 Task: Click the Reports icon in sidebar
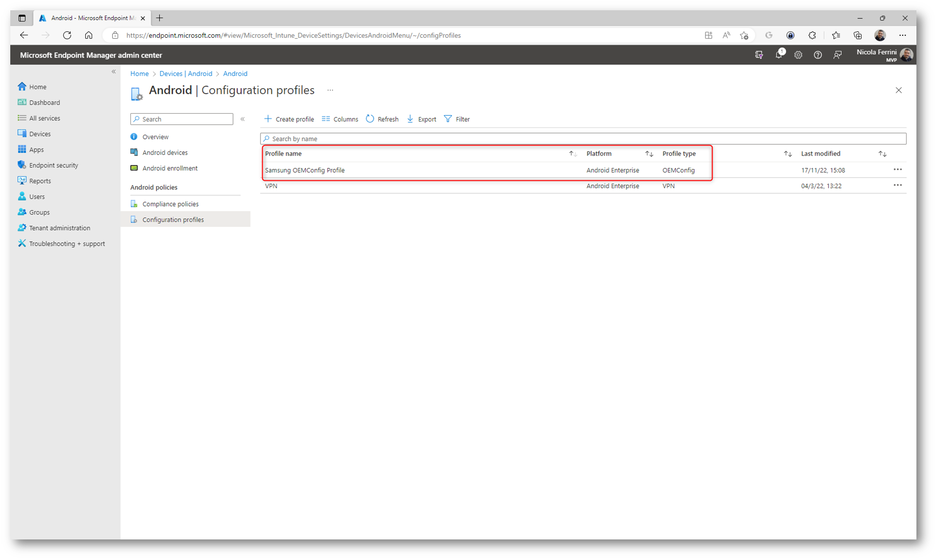(22, 181)
